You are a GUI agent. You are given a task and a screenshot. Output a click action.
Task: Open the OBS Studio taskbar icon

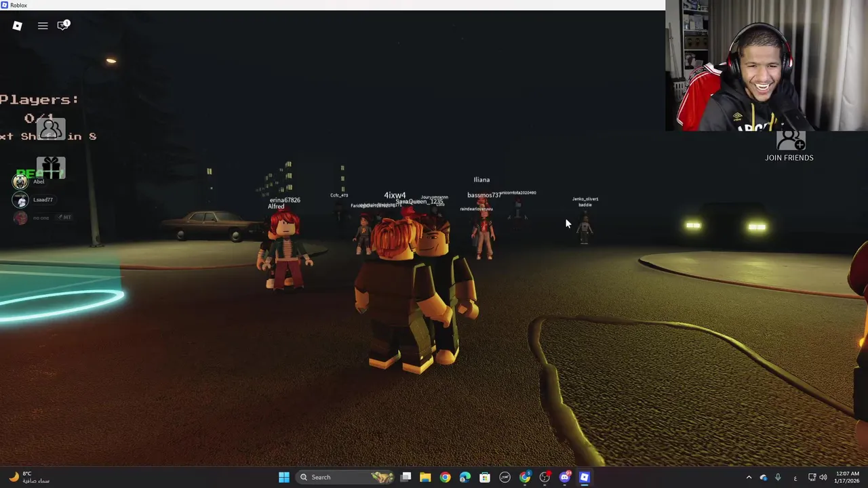[545, 477]
